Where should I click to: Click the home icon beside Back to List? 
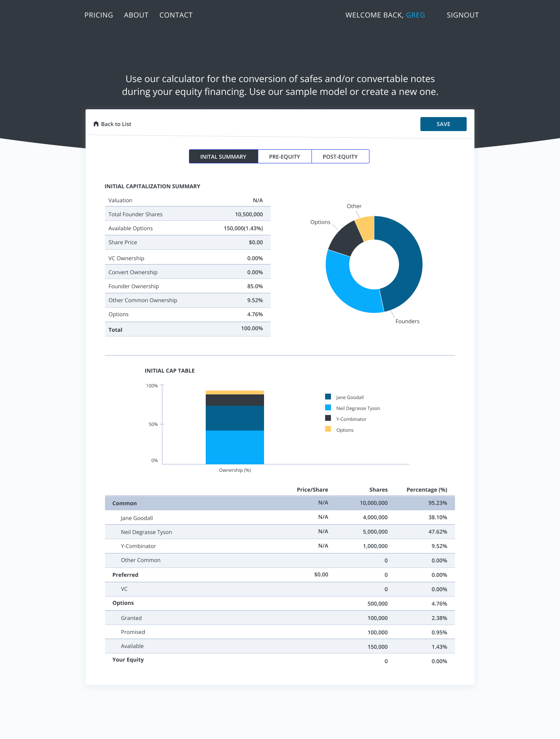coord(96,124)
